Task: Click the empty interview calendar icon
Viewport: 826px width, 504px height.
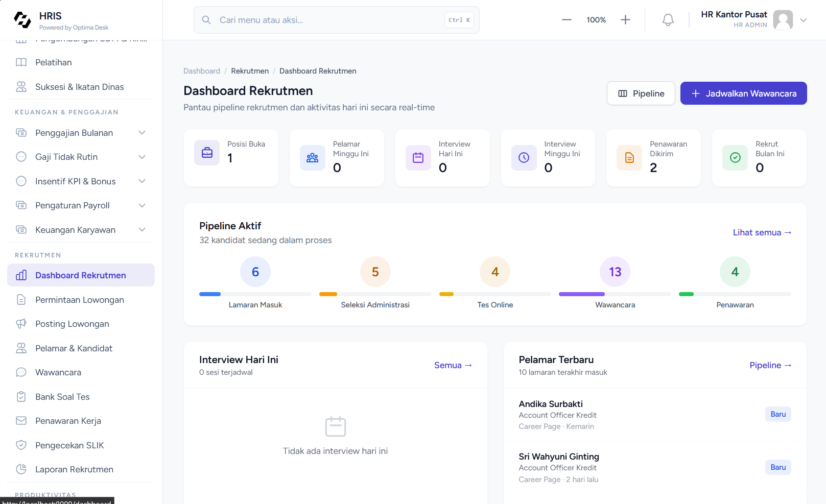Action: tap(336, 426)
